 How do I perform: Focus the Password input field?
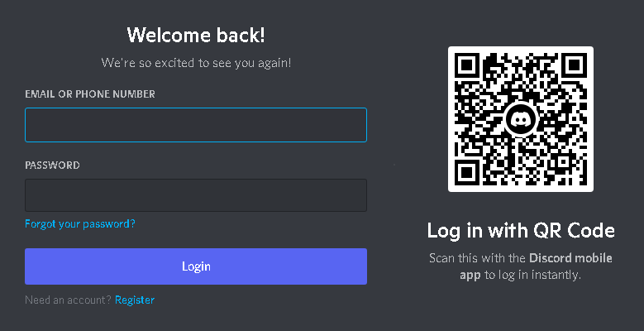pos(196,195)
